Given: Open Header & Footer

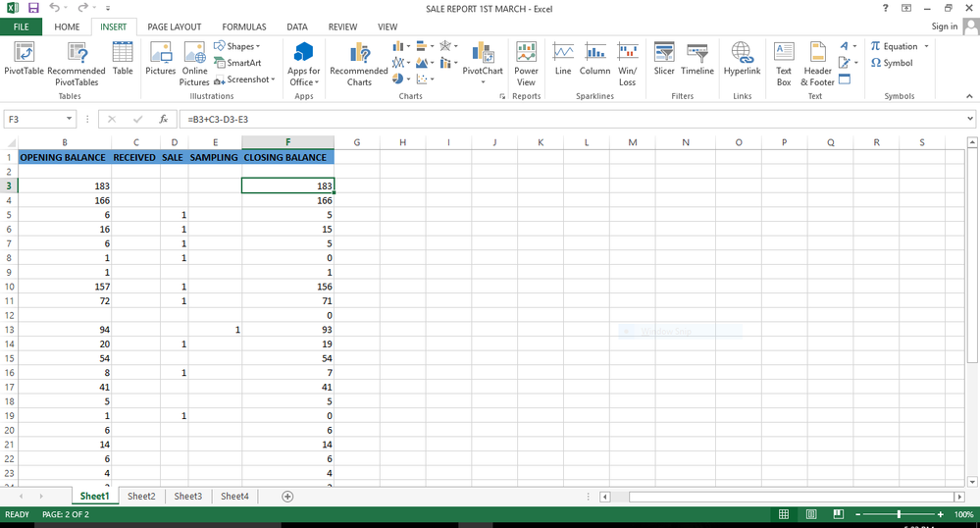Looking at the screenshot, I should click(817, 64).
